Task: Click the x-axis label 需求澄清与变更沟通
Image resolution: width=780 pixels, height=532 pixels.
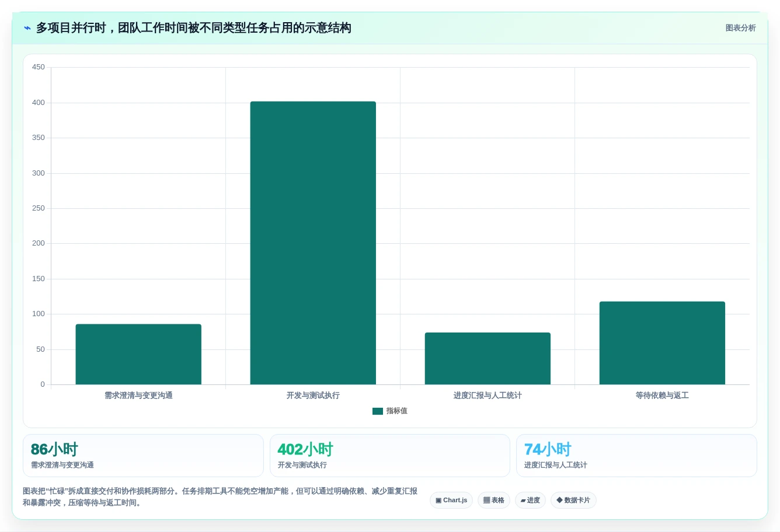Action: [x=138, y=395]
